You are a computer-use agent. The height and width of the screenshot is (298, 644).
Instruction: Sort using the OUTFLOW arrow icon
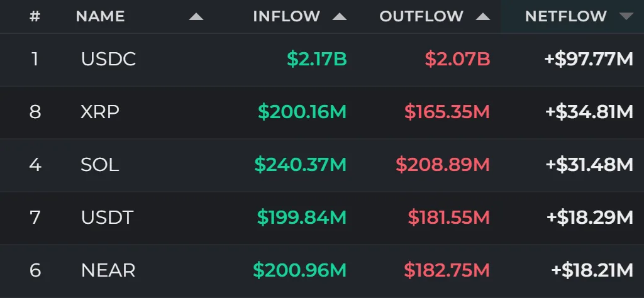click(483, 16)
